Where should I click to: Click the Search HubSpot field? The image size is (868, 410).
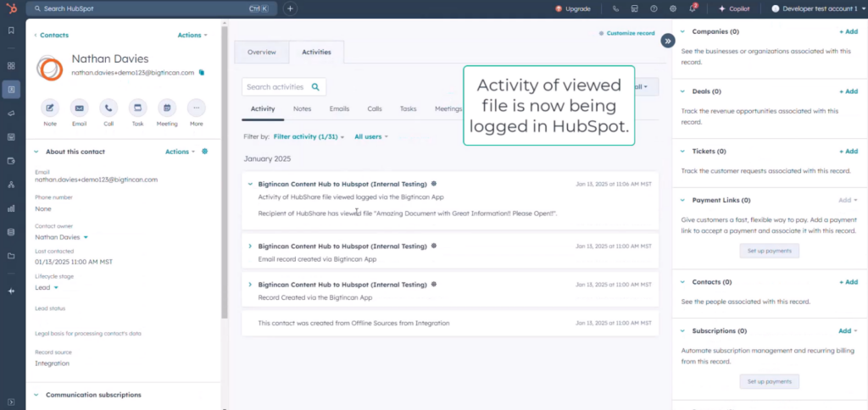click(x=152, y=8)
